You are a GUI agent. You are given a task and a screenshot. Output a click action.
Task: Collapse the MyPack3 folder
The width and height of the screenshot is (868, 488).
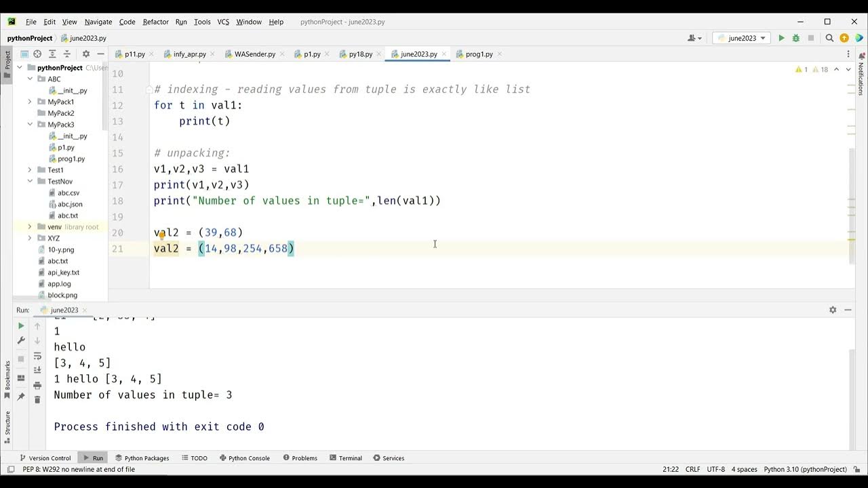[30, 125]
